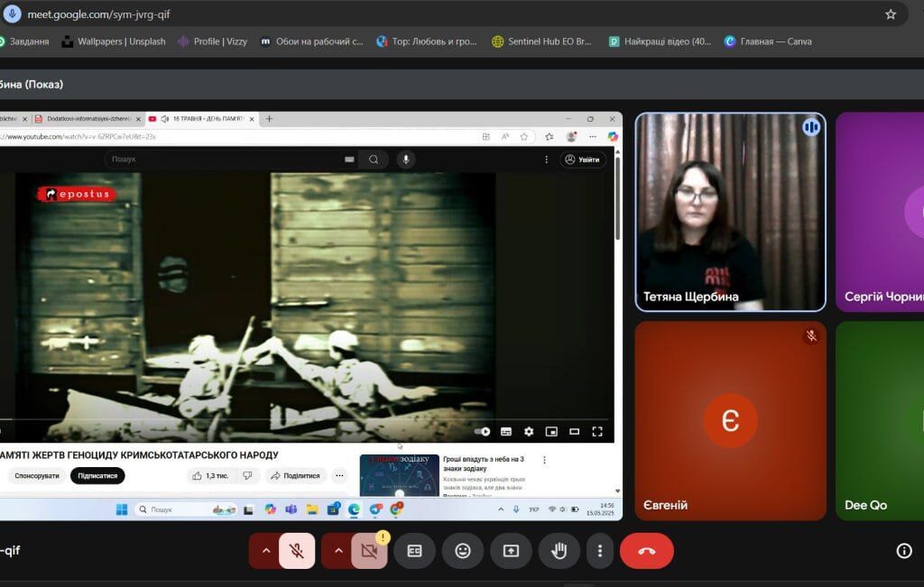Raise your hand in the meeting
Image resolution: width=924 pixels, height=587 pixels.
point(559,551)
